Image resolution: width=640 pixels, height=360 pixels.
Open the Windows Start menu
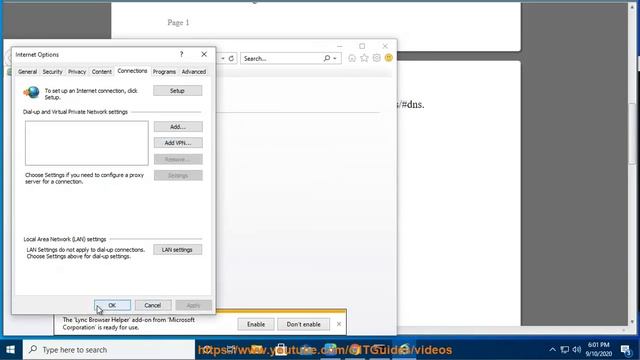11,350
